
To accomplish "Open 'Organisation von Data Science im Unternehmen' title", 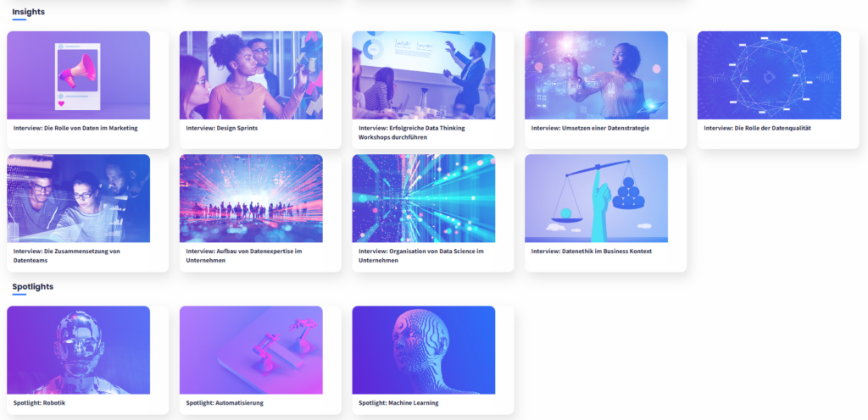I will (421, 256).
